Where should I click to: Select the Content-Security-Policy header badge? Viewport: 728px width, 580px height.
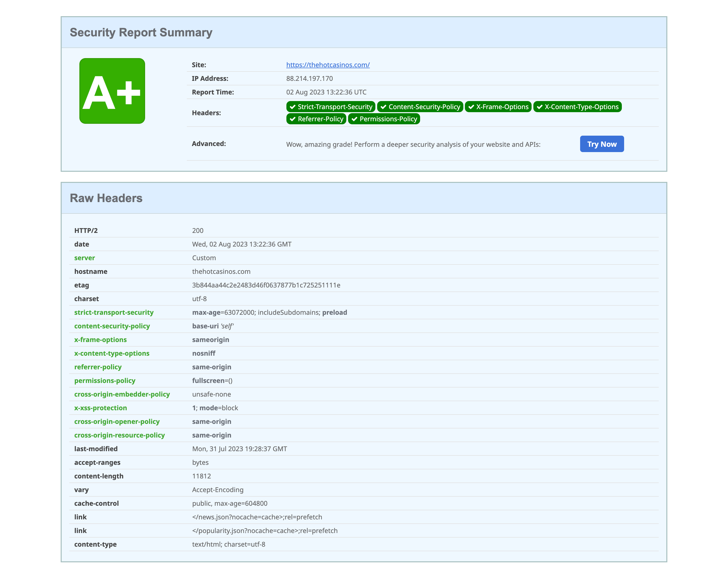(420, 107)
